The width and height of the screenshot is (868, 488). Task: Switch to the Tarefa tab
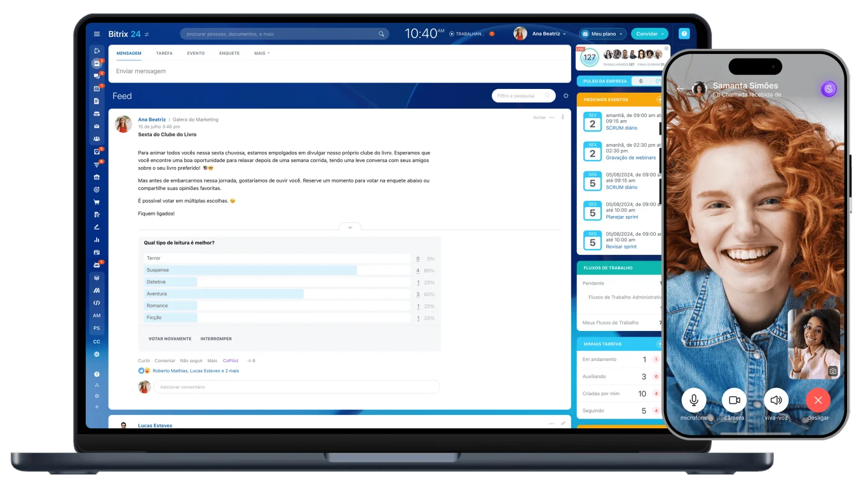[x=164, y=53]
